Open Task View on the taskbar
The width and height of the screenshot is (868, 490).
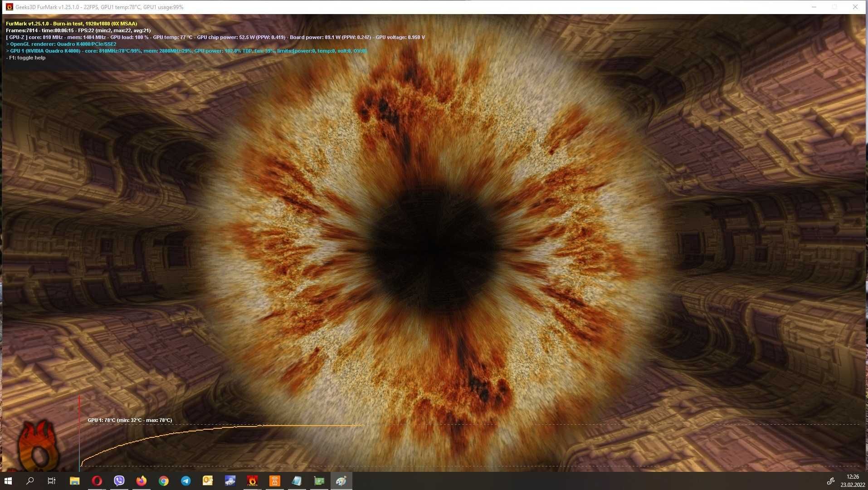[x=52, y=481]
